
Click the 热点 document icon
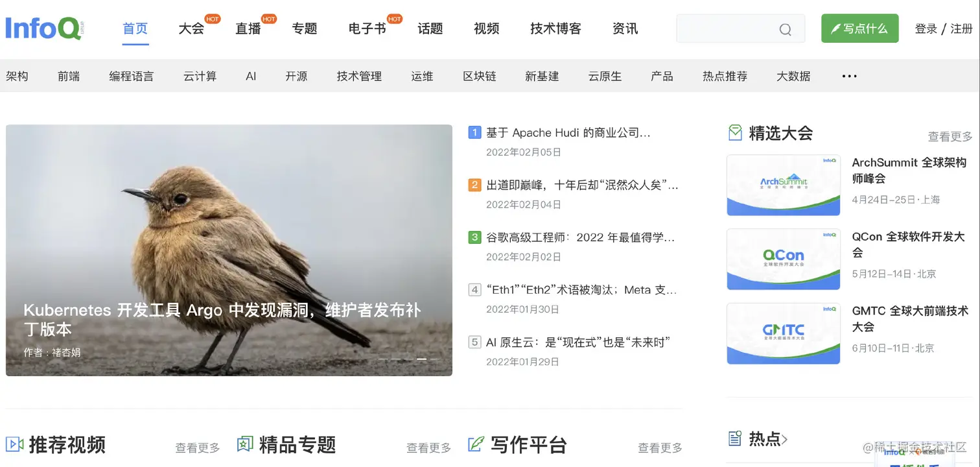pos(735,438)
